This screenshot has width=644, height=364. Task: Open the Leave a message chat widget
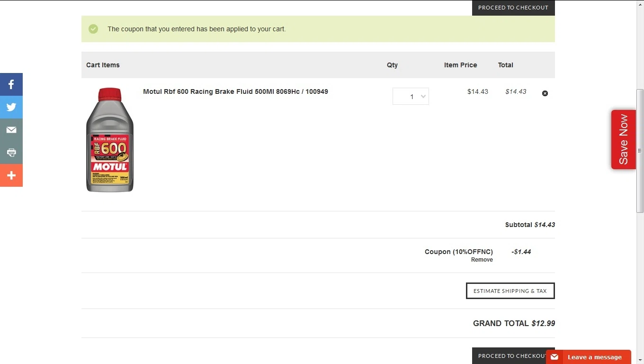click(x=589, y=357)
